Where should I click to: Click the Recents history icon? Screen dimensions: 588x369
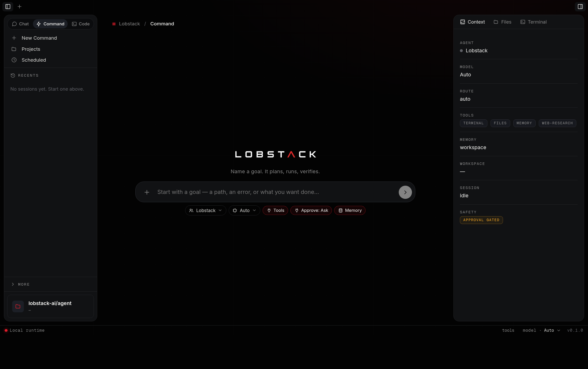coord(13,75)
